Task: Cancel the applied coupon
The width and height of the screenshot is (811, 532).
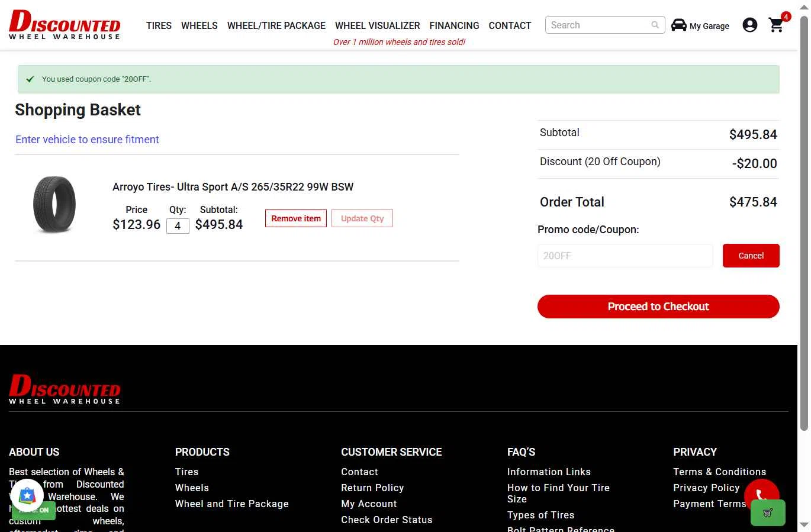Action: (x=751, y=256)
